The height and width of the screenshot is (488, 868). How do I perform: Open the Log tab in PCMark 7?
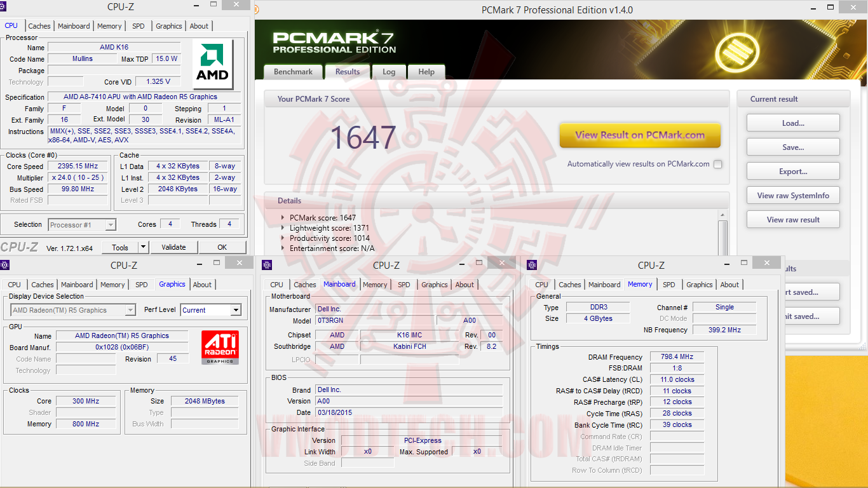(x=389, y=72)
